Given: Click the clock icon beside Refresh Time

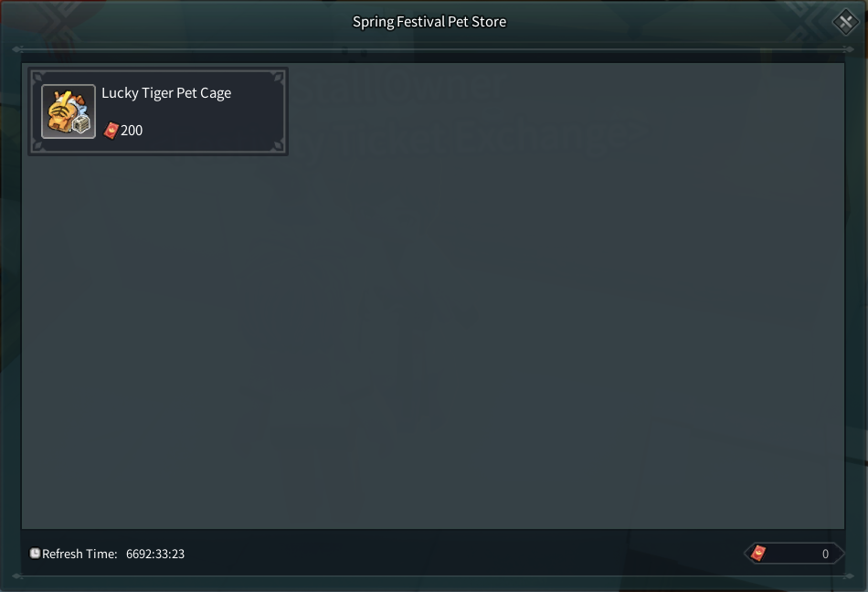Looking at the screenshot, I should [35, 554].
